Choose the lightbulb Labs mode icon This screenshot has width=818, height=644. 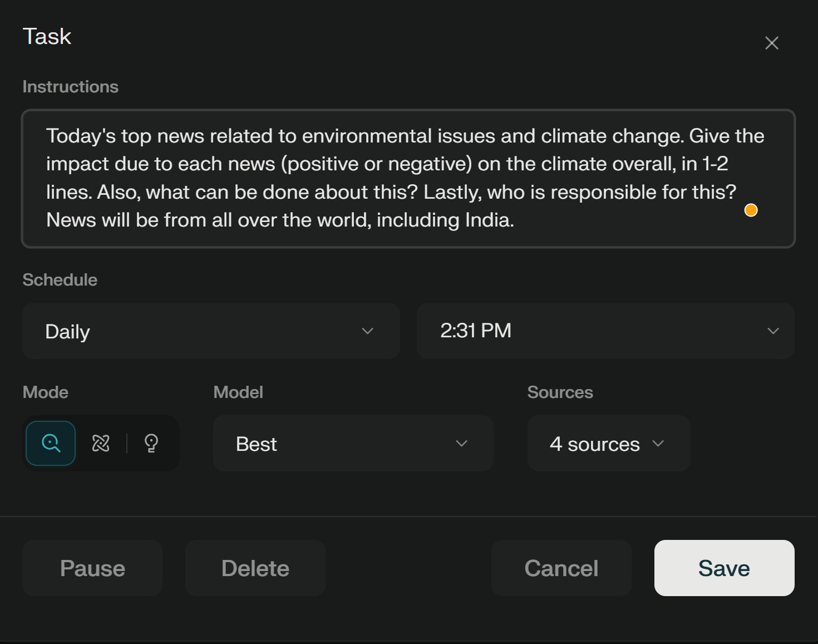(151, 443)
